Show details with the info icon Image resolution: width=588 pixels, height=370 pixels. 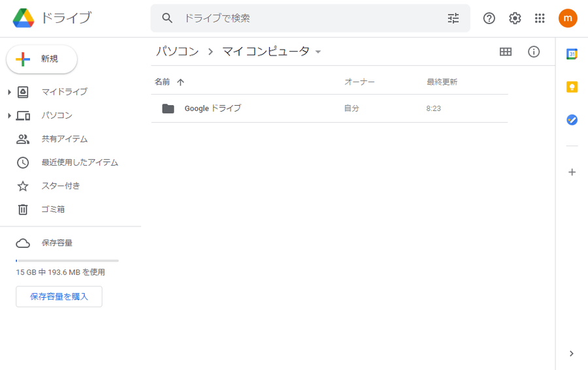[x=534, y=52]
